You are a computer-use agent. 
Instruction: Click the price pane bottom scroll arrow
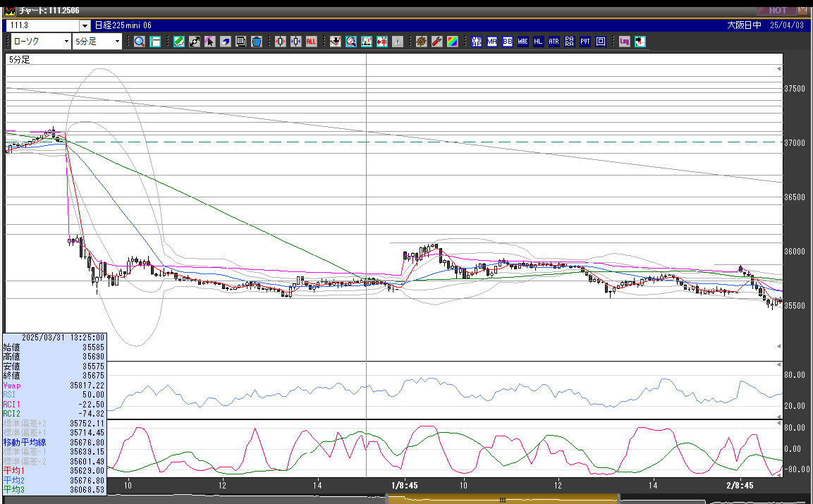click(x=778, y=346)
